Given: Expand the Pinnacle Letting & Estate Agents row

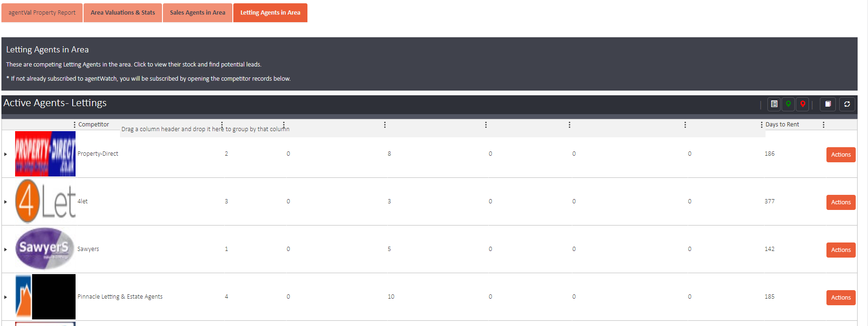Looking at the screenshot, I should [x=6, y=297].
